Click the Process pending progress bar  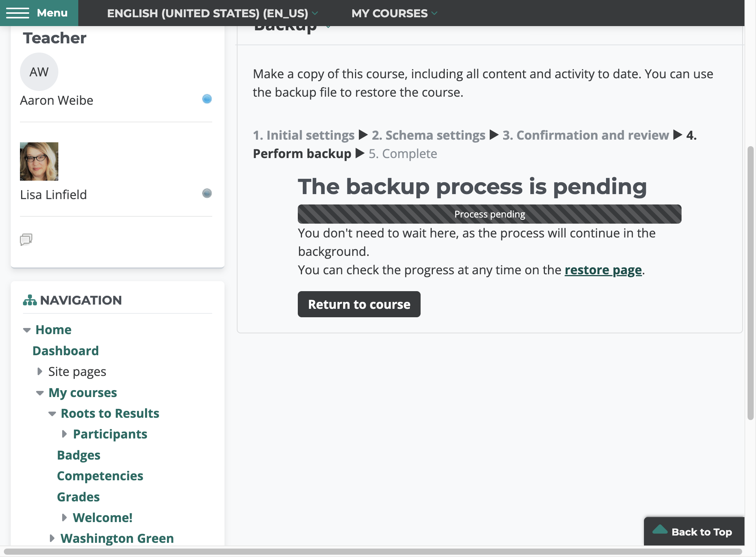[490, 214]
